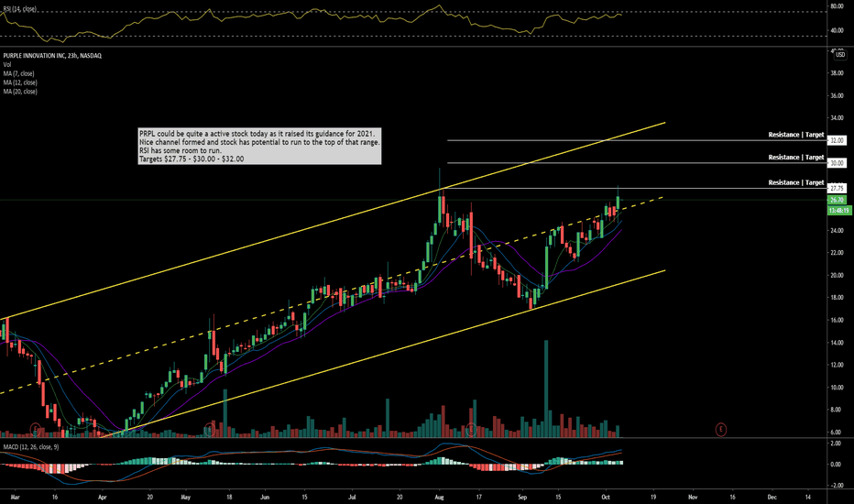
Task: Click the 24.00 price axis label
Action: click(837, 231)
